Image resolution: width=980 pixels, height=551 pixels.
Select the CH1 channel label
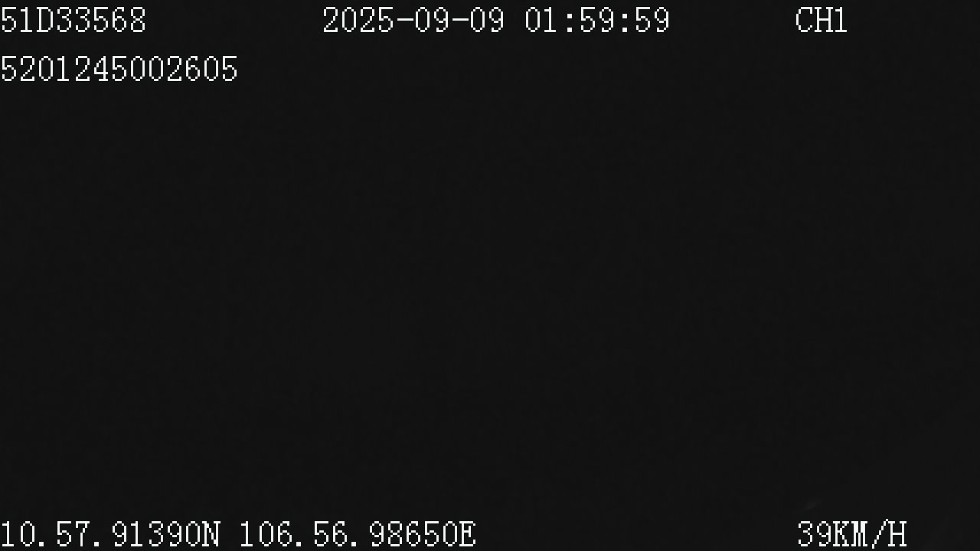pyautogui.click(x=821, y=21)
